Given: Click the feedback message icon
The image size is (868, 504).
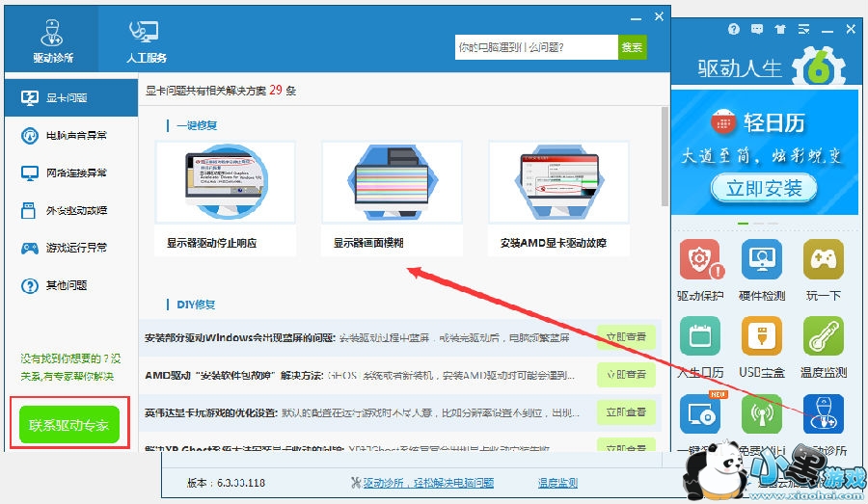Looking at the screenshot, I should [x=757, y=29].
